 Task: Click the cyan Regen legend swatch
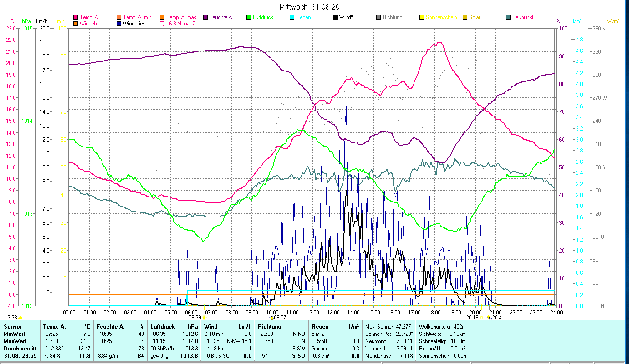[292, 17]
